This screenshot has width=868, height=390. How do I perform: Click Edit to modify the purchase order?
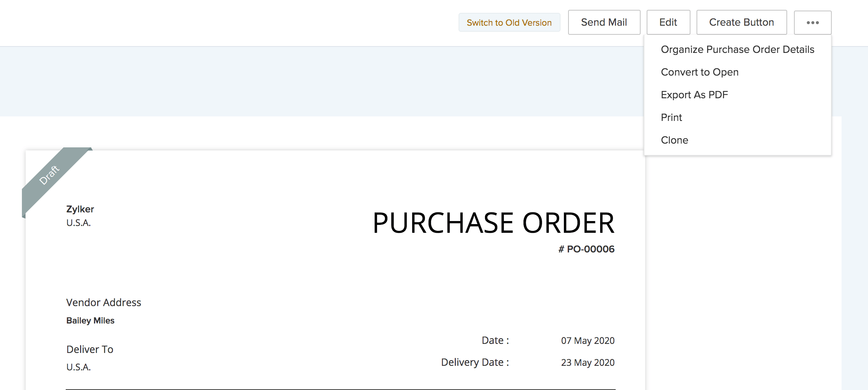pyautogui.click(x=668, y=22)
